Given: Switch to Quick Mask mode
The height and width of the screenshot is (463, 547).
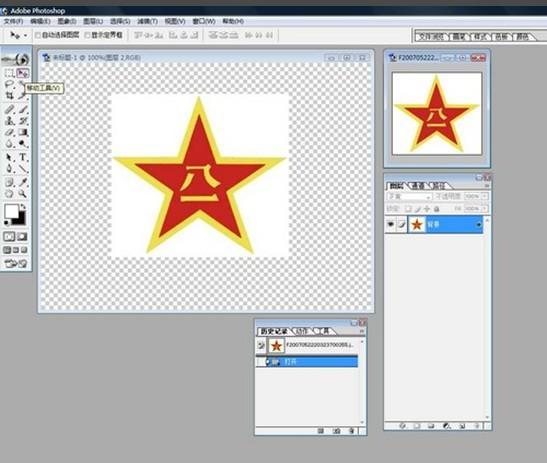Looking at the screenshot, I should point(22,237).
